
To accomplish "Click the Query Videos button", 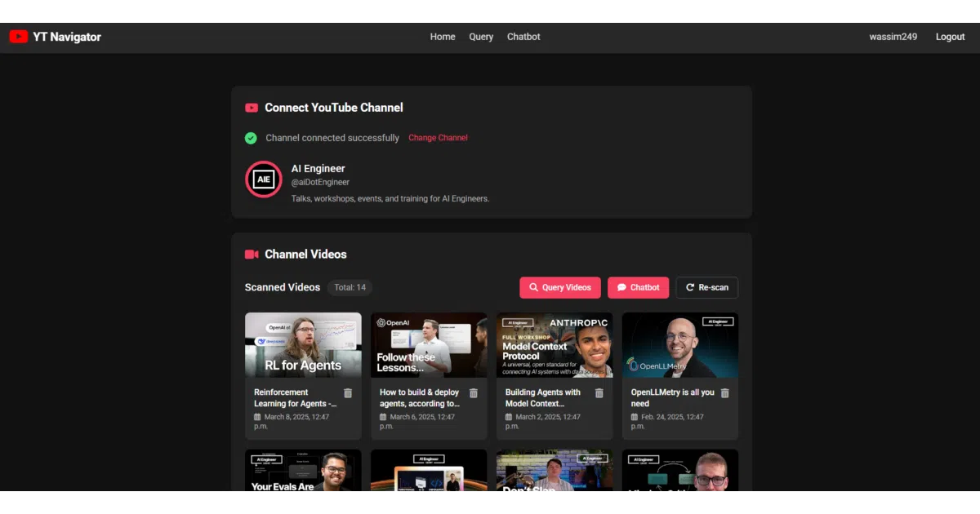I will tap(560, 287).
